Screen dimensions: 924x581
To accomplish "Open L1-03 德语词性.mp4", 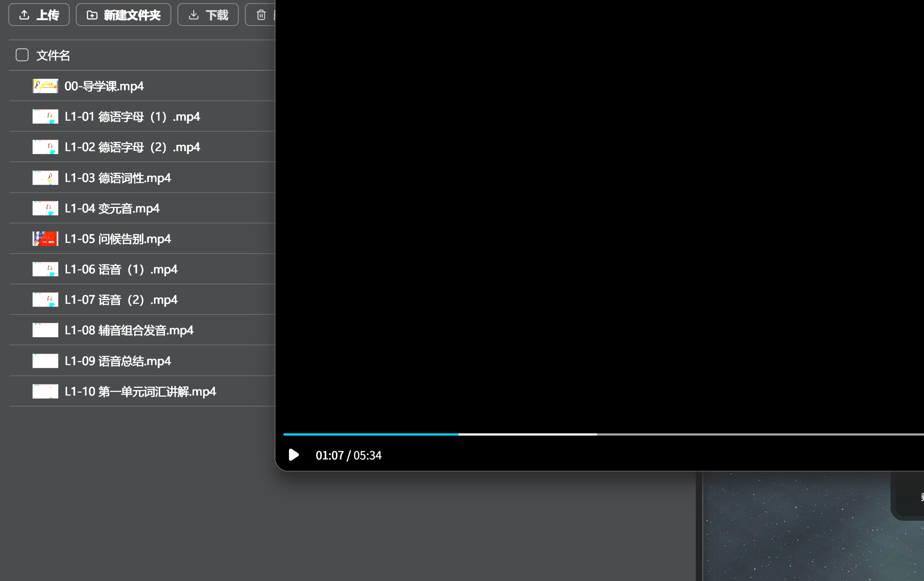I will click(117, 178).
